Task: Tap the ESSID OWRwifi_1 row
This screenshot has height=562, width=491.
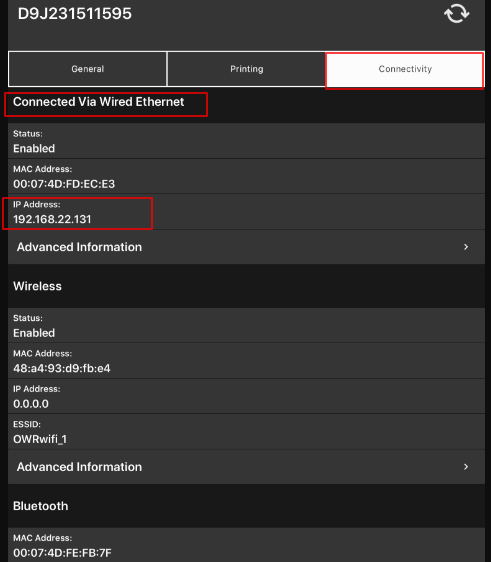Action: (x=247, y=432)
